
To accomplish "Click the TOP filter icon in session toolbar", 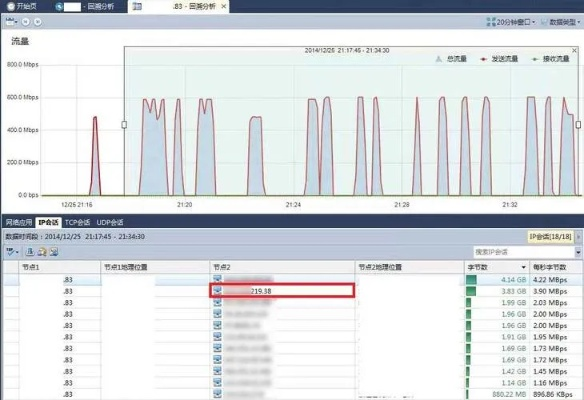I will 12,252.
